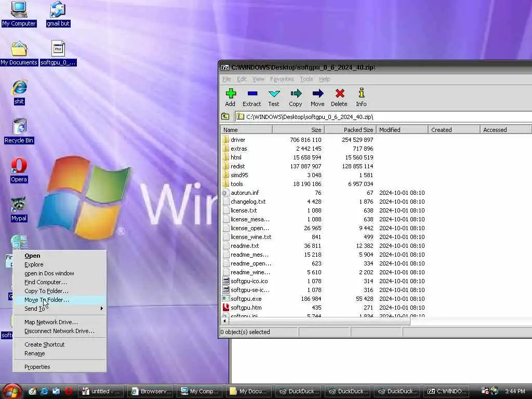The image size is (532, 399).
Task: Open the Favorites menu
Action: pyautogui.click(x=282, y=79)
